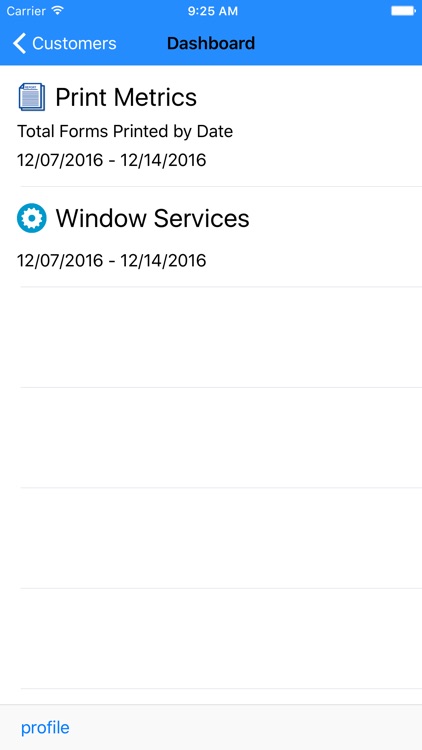The height and width of the screenshot is (750, 422).
Task: Tap the Window Services gear icon
Action: tap(32, 218)
